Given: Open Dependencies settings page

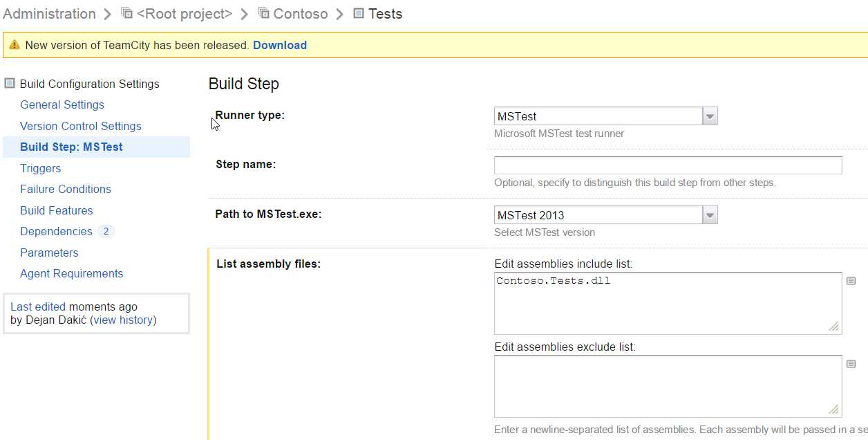Looking at the screenshot, I should click(x=56, y=231).
